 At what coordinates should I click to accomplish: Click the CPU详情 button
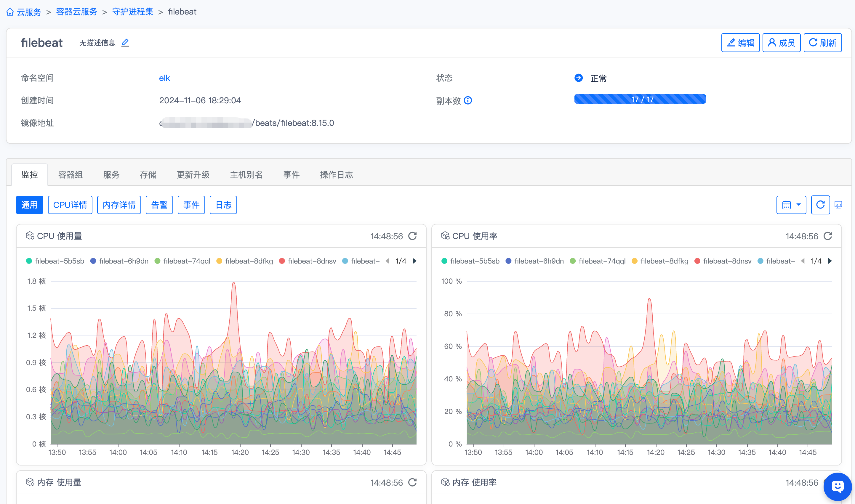click(70, 205)
